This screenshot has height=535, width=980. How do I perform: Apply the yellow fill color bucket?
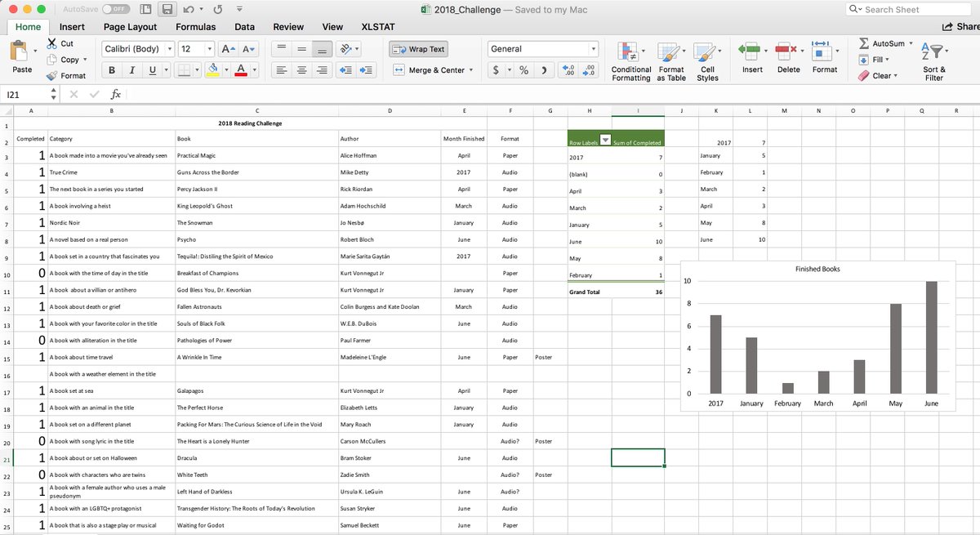pyautogui.click(x=212, y=70)
